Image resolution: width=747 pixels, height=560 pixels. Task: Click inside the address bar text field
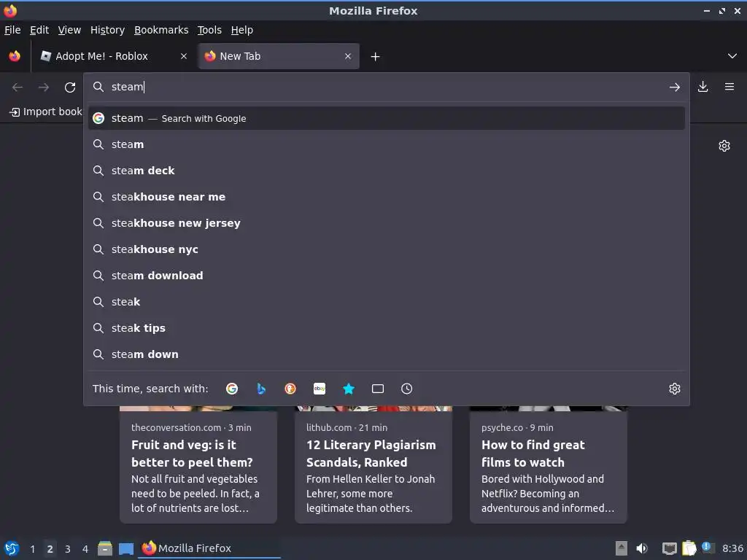click(x=386, y=87)
